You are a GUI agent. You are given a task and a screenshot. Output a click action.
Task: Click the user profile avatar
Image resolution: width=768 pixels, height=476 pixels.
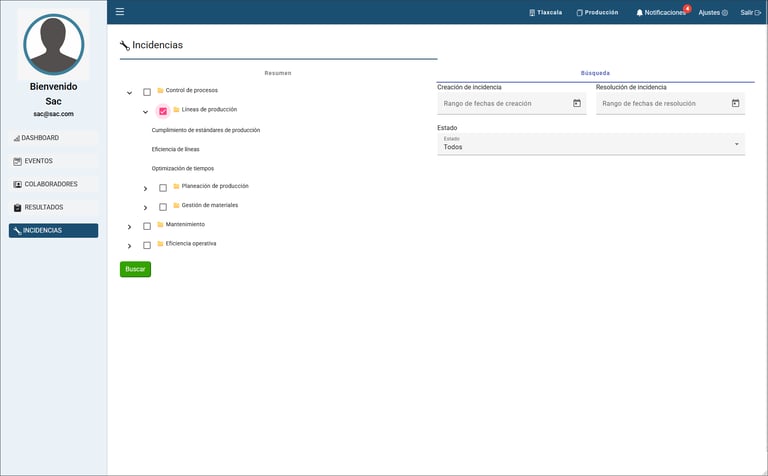pyautogui.click(x=53, y=44)
